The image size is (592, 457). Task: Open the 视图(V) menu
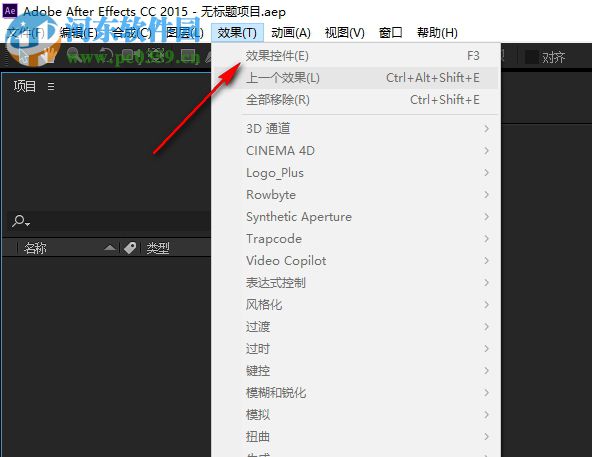[344, 33]
